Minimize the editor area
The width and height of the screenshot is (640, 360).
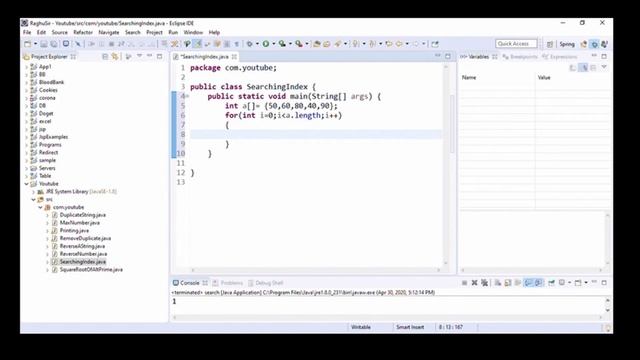[x=438, y=56]
